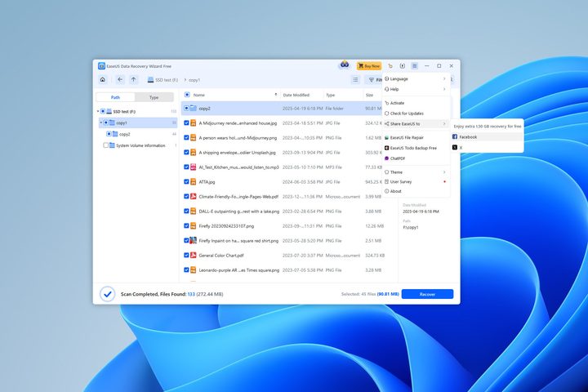Screen dimensions: 588x392
Task: Expand the Theme submenu arrow
Action: coord(444,172)
